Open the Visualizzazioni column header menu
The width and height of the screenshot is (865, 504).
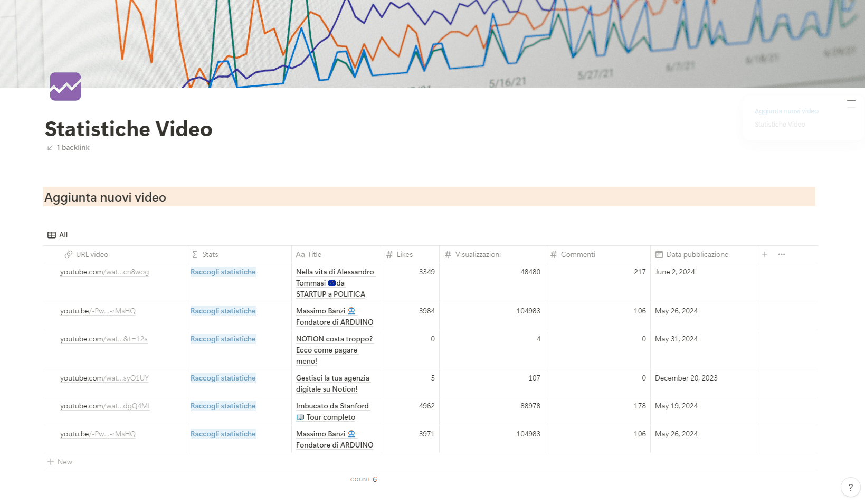click(477, 254)
